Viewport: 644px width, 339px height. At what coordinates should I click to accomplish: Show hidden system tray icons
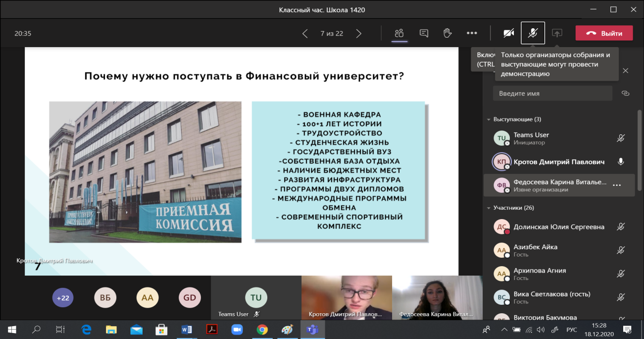tap(504, 329)
